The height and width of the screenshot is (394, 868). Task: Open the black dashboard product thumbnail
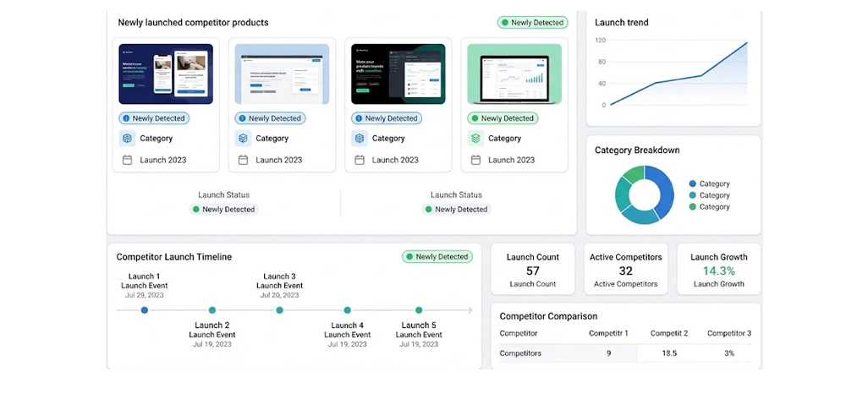coord(398,74)
